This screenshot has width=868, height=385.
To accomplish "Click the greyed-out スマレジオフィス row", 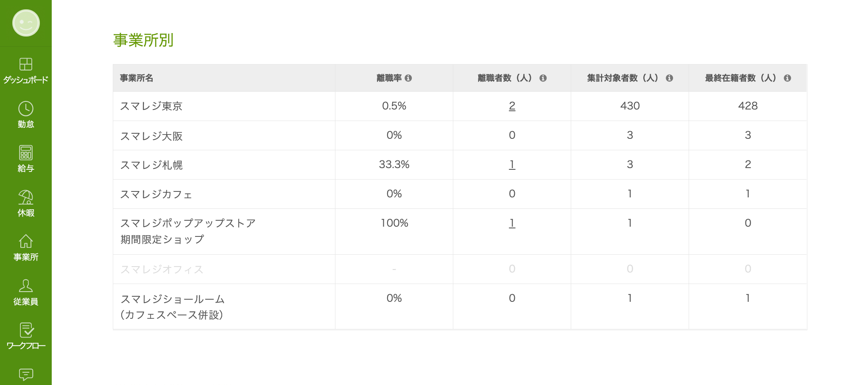I will [162, 270].
